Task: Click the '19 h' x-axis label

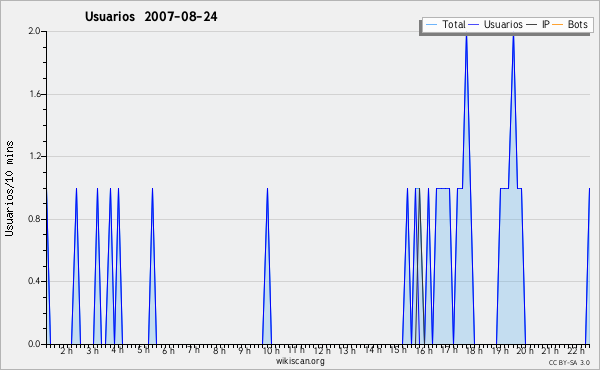Action: click(x=500, y=350)
